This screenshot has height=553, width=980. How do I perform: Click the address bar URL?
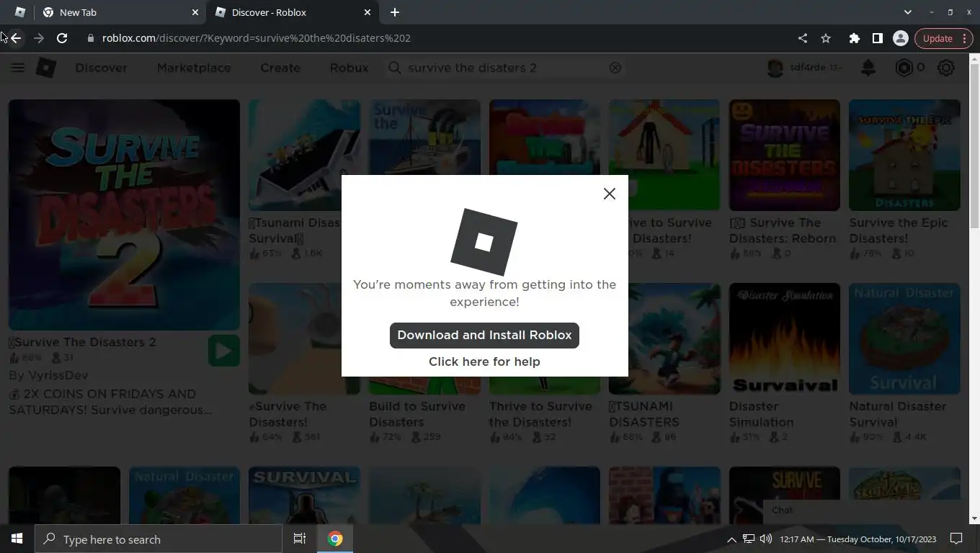pos(257,38)
